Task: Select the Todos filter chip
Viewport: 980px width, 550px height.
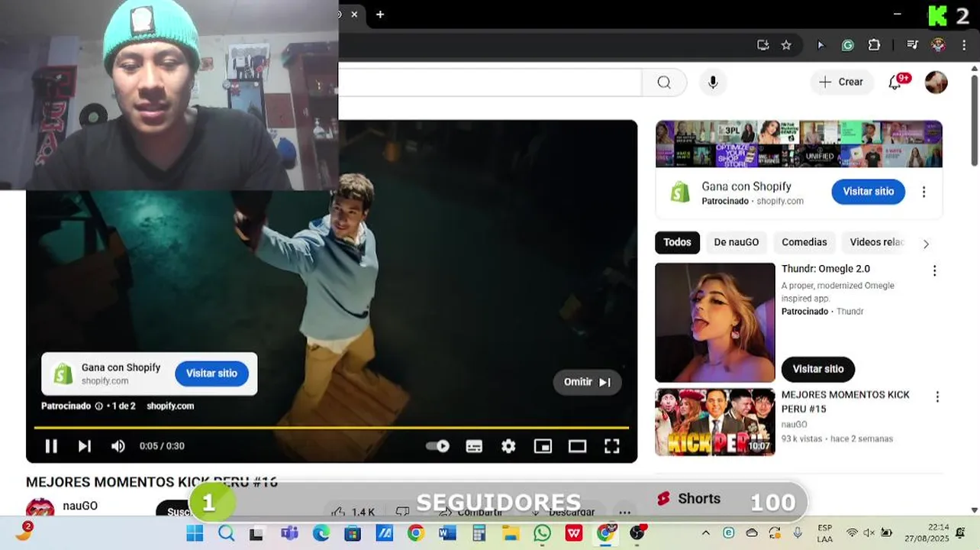Action: (677, 242)
